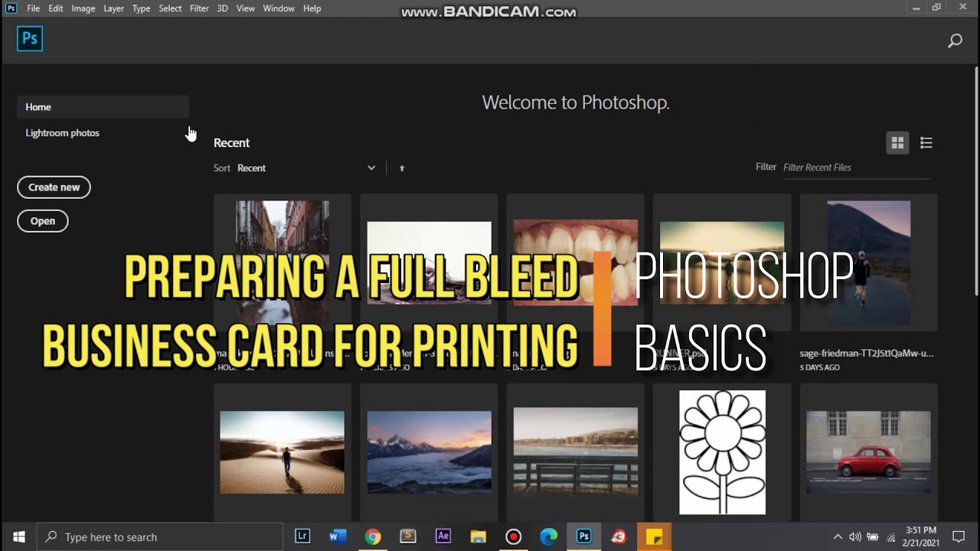
Task: Open the taskbar clock and date
Action: [x=921, y=536]
